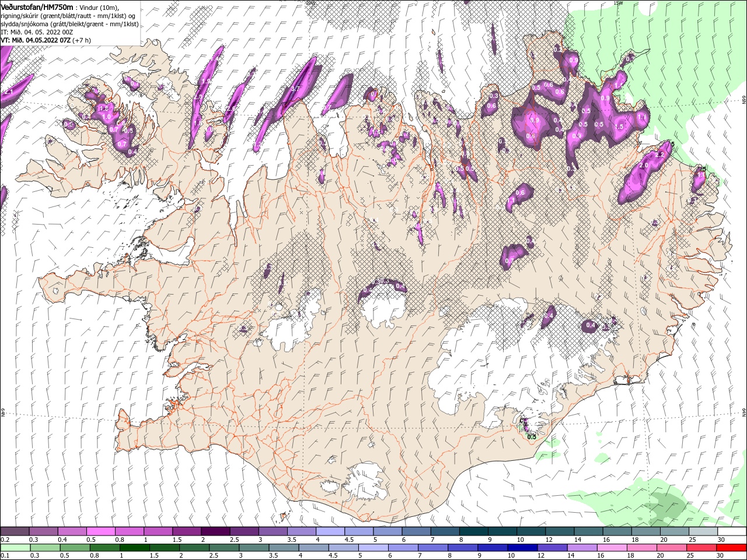Select bottom-row legend swatch between 6 and 7
This screenshot has height=560, width=747.
tap(403, 548)
